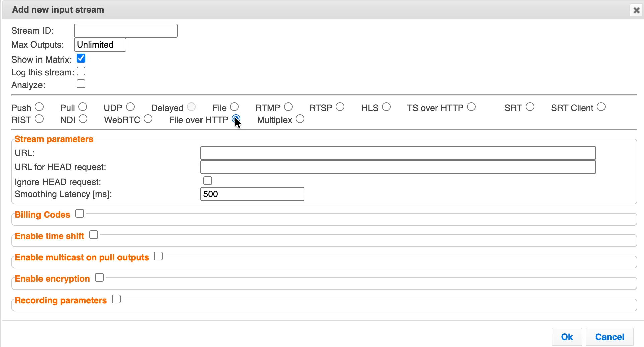Click the URL input field
Image resolution: width=644 pixels, height=347 pixels.
click(x=398, y=153)
